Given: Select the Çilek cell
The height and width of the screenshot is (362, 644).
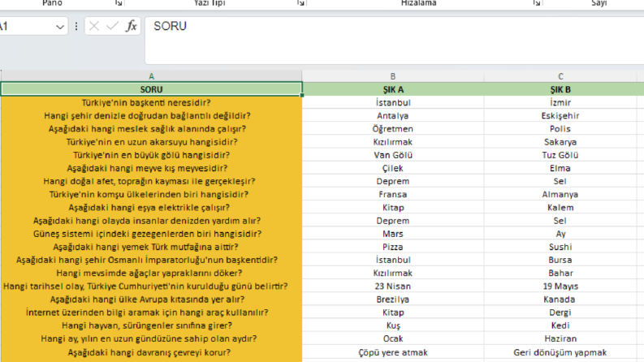Looking at the screenshot, I should 393,168.
